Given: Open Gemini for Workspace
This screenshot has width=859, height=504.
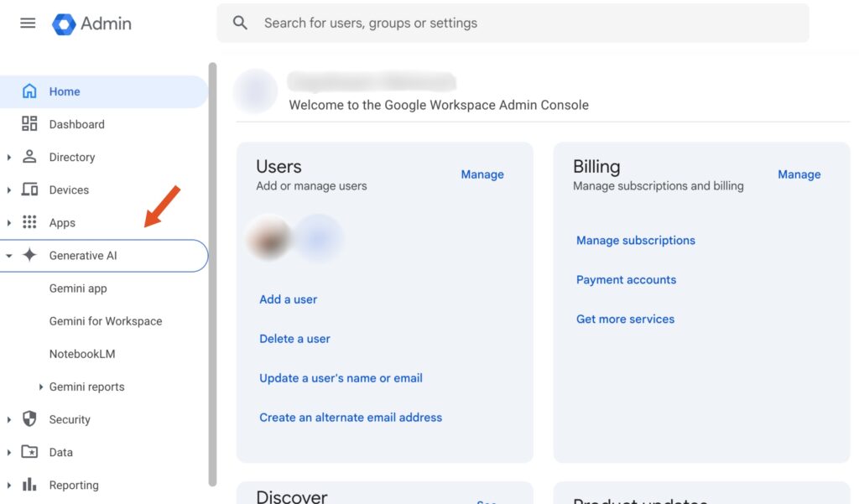Looking at the screenshot, I should click(106, 321).
